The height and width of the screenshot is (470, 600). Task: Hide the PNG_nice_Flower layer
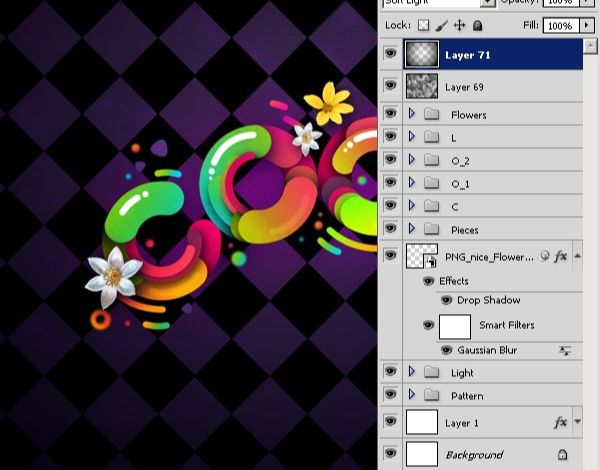[390, 255]
